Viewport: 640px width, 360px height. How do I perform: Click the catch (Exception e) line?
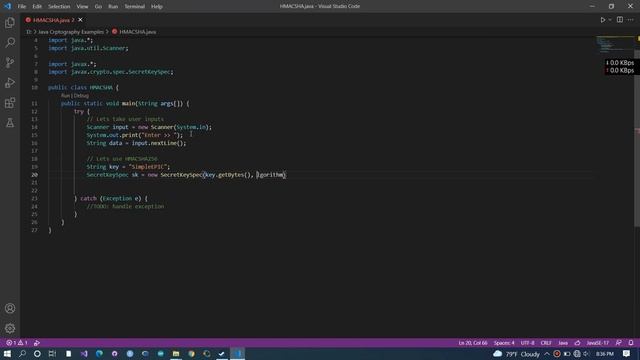tap(111, 198)
